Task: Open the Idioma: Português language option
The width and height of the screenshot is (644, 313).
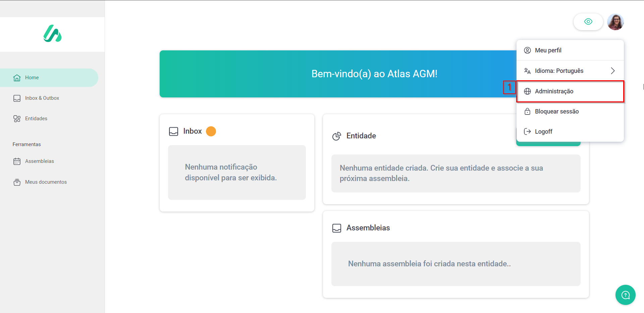Action: 559,71
